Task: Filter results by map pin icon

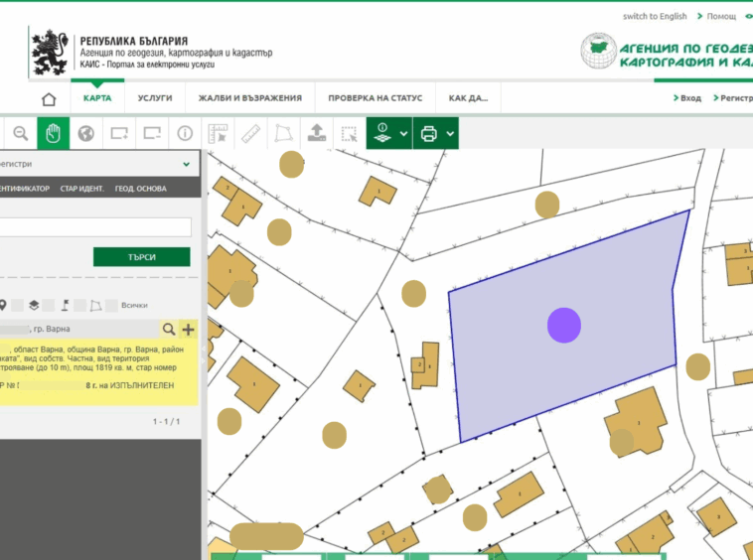Action: click(x=3, y=305)
